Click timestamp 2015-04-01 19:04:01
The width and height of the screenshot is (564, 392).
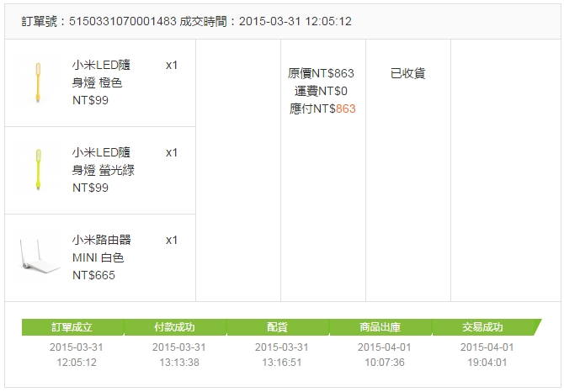click(x=487, y=355)
